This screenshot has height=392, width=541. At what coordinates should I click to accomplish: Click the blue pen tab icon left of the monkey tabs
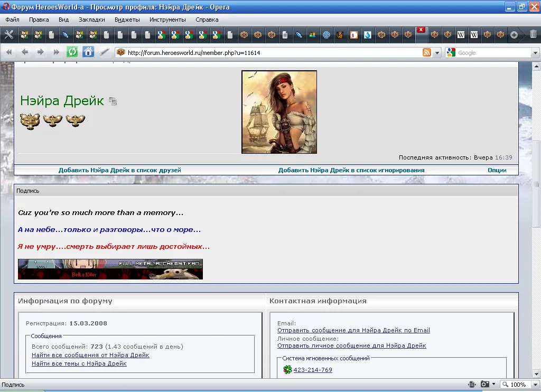(65, 35)
